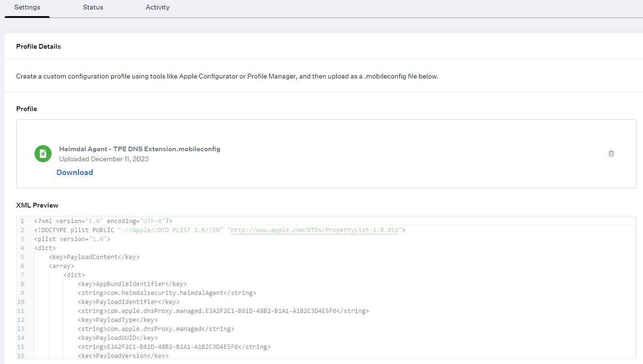Click the Heimdal Agent - TPE DNS Extension.mobileconfig filename
This screenshot has height=364, width=643.
(140, 149)
